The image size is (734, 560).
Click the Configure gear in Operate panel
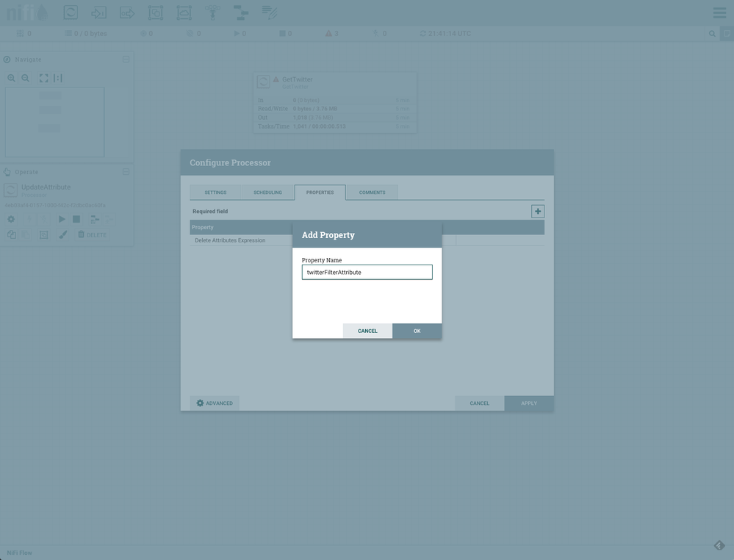(x=11, y=219)
